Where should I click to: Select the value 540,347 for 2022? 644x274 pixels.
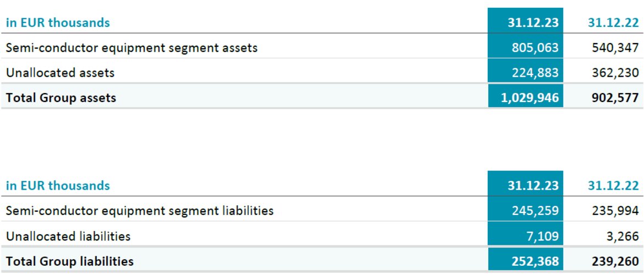click(616, 48)
